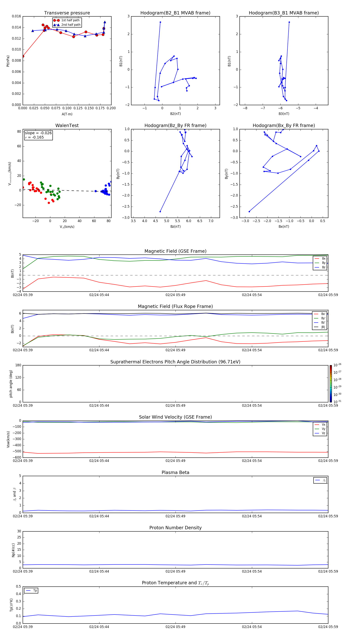
Task: Click the empty pitch angle distribution panel
Action: [175, 384]
